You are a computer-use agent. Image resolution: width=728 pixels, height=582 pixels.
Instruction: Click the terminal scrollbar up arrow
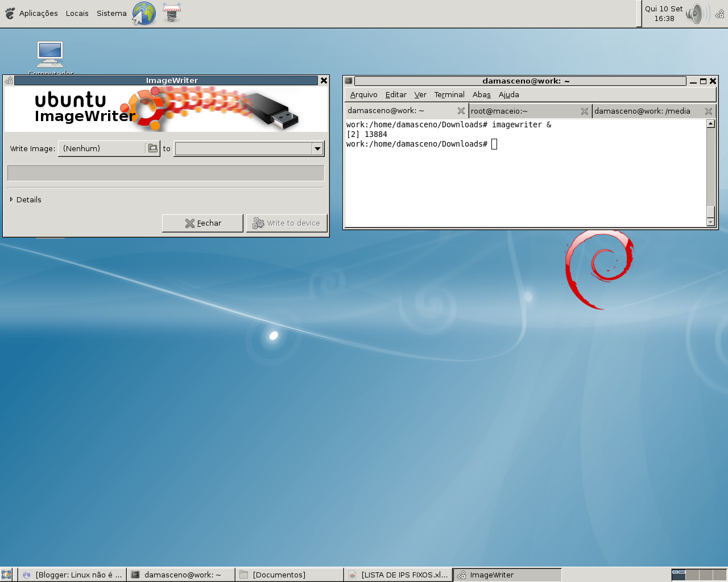click(x=710, y=124)
